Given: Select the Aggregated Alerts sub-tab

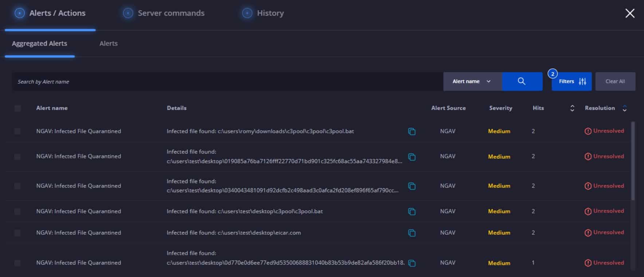Looking at the screenshot, I should pyautogui.click(x=39, y=44).
